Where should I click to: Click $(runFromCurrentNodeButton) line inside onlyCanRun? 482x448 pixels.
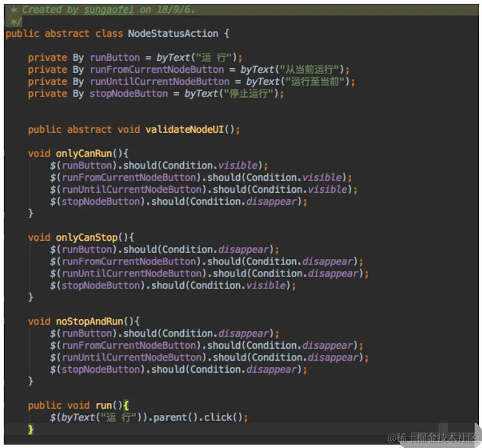(201, 177)
